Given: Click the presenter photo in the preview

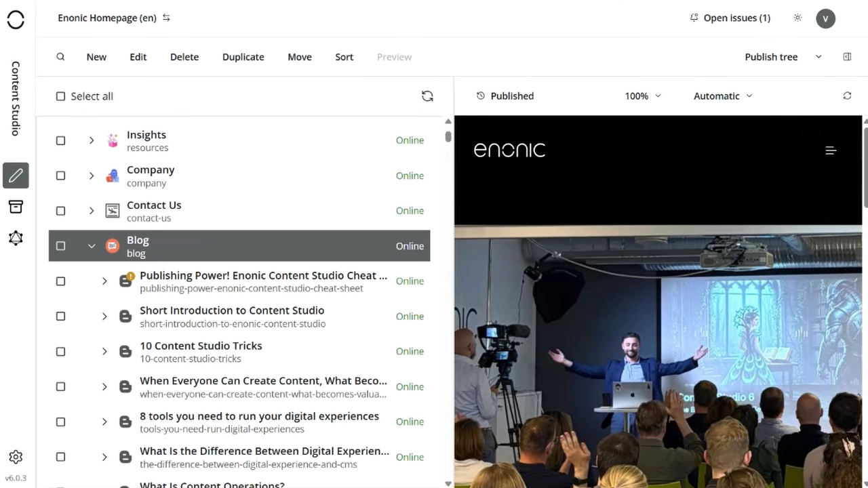Looking at the screenshot, I should [x=658, y=356].
